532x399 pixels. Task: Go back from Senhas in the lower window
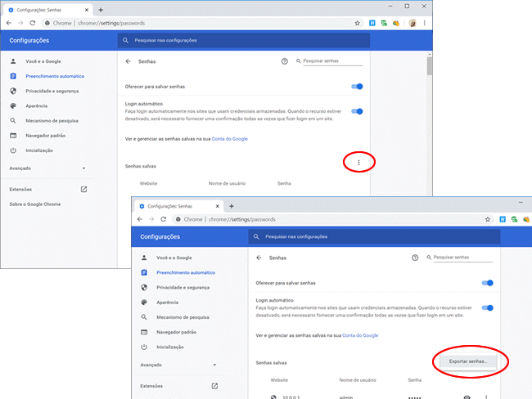click(259, 258)
